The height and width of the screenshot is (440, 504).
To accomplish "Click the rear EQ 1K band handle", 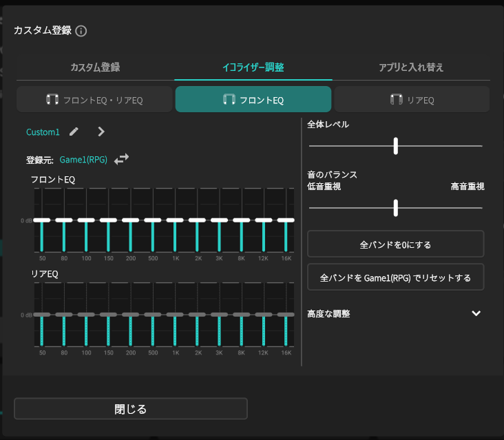I will [x=175, y=315].
